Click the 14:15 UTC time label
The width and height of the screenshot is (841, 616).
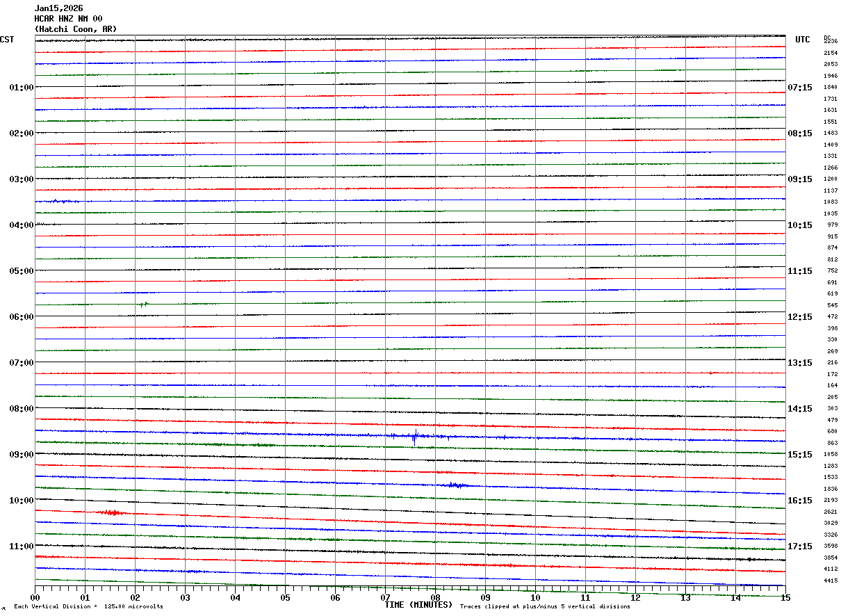point(800,409)
